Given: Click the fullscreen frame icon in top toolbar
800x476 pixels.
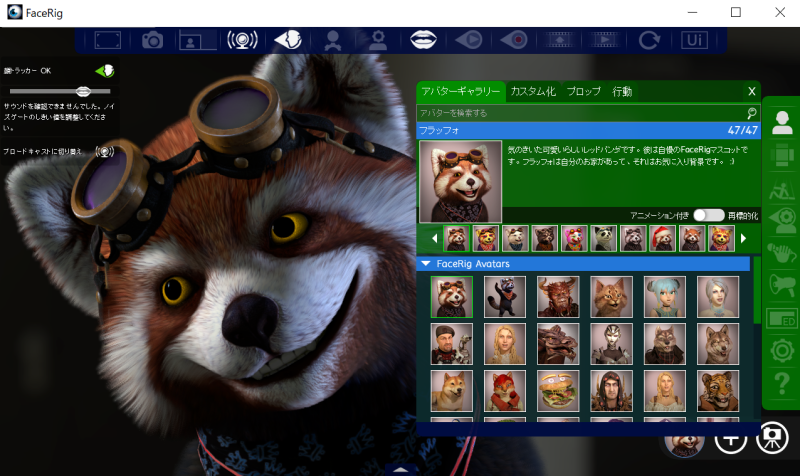Looking at the screenshot, I should (108, 40).
